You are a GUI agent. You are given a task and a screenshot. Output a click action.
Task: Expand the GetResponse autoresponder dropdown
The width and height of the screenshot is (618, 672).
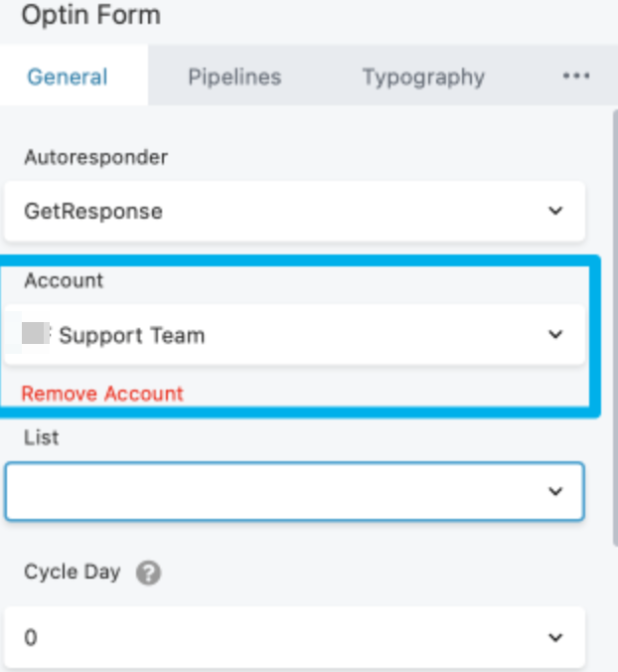click(294, 211)
